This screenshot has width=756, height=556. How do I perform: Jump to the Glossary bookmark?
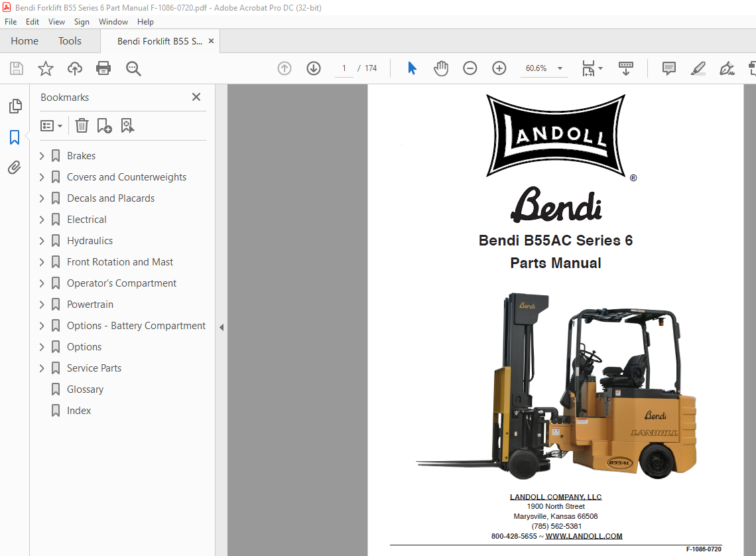[x=85, y=389]
